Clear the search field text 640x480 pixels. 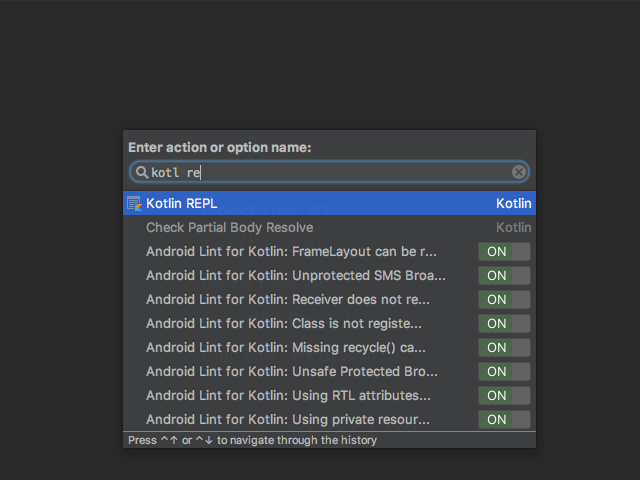coord(519,172)
